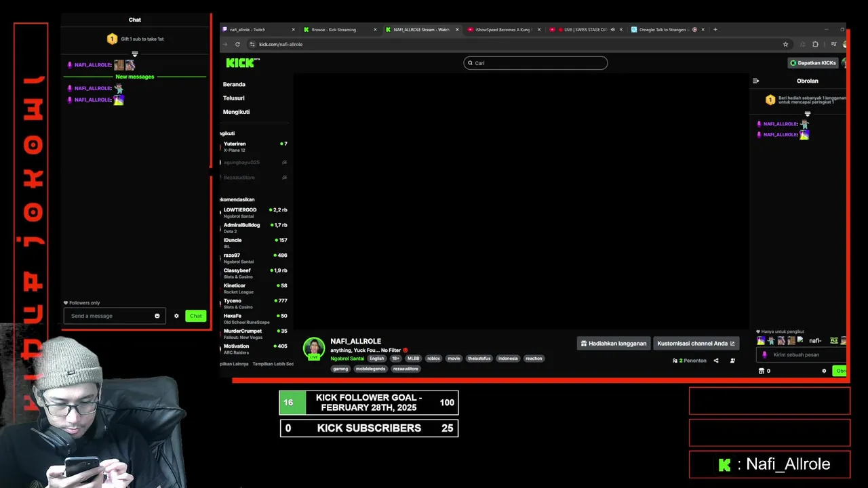Expand the leaderboard arrow in the Obrolan panel
This screenshot has width=868, height=488.
click(x=807, y=114)
